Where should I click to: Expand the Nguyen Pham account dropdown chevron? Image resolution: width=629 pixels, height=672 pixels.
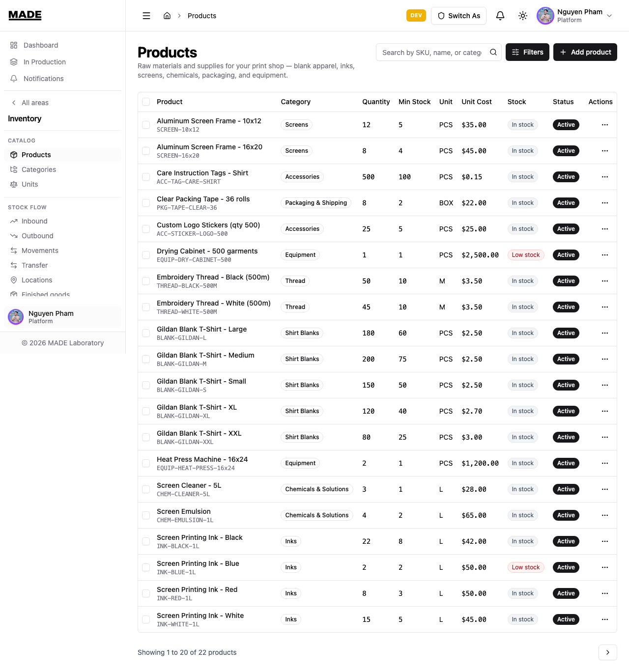pos(609,16)
